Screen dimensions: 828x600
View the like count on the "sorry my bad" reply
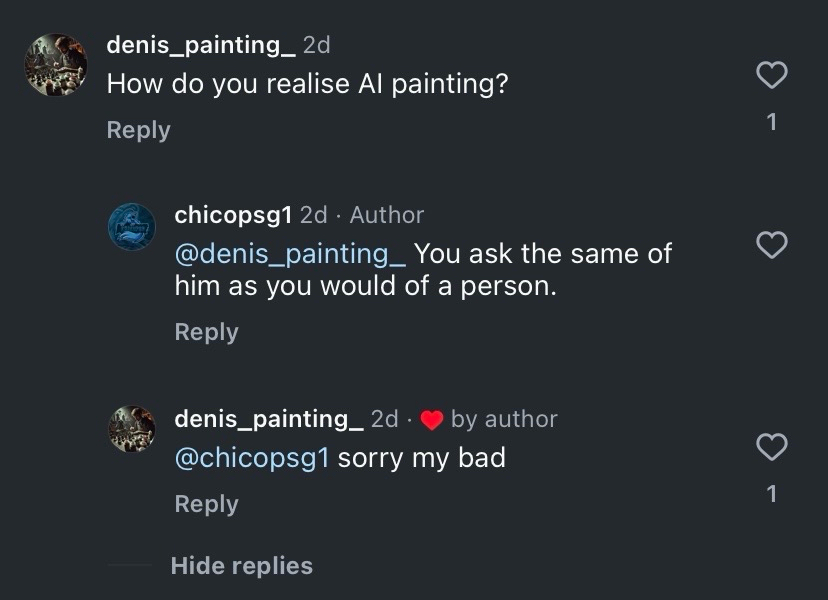tap(771, 493)
